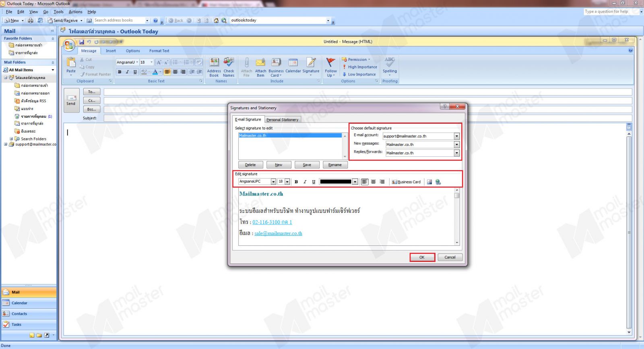The width and height of the screenshot is (644, 349).
Task: Toggle Italic in the ribbon Basic Text
Action: (x=127, y=72)
